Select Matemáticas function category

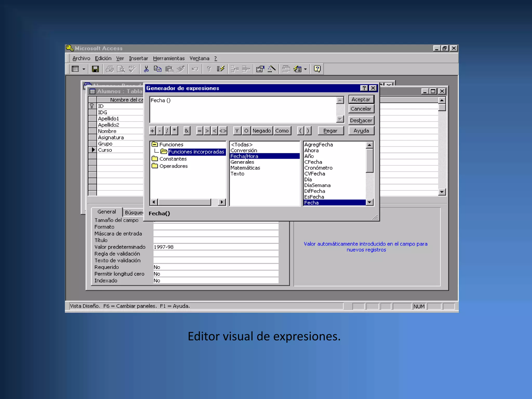point(245,168)
